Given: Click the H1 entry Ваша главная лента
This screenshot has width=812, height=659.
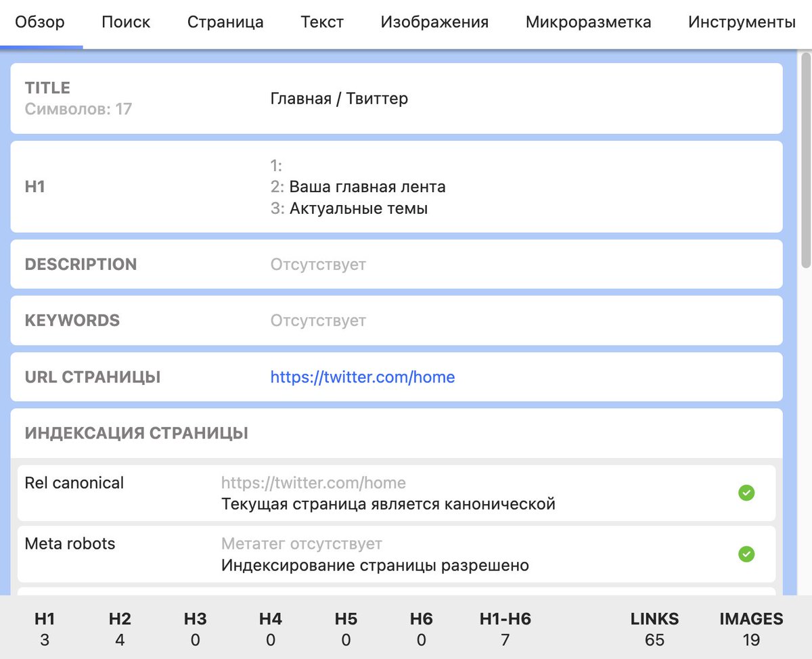Looking at the screenshot, I should pyautogui.click(x=367, y=187).
